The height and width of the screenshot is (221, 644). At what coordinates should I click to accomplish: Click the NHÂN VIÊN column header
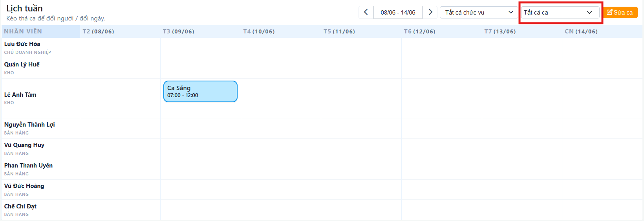[23, 31]
